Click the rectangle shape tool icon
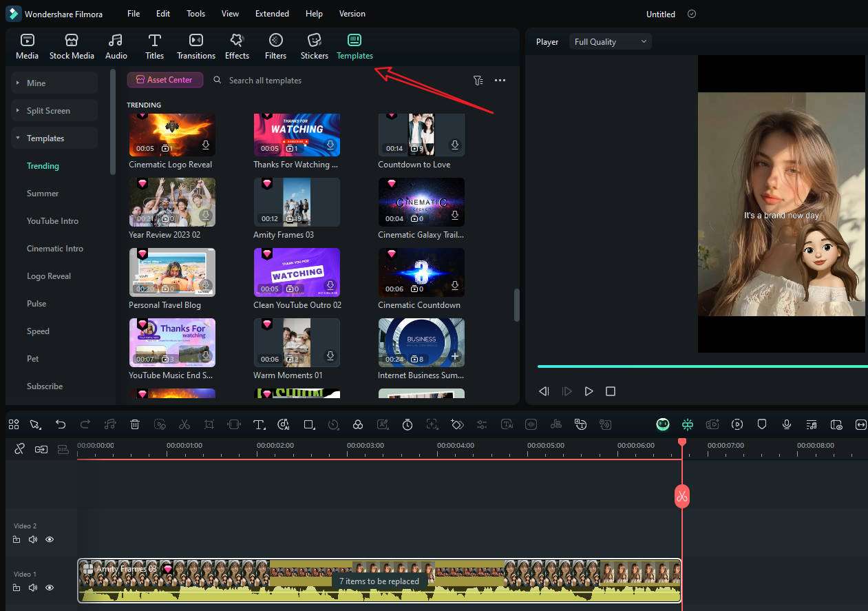Image resolution: width=868 pixels, height=611 pixels. pos(308,424)
